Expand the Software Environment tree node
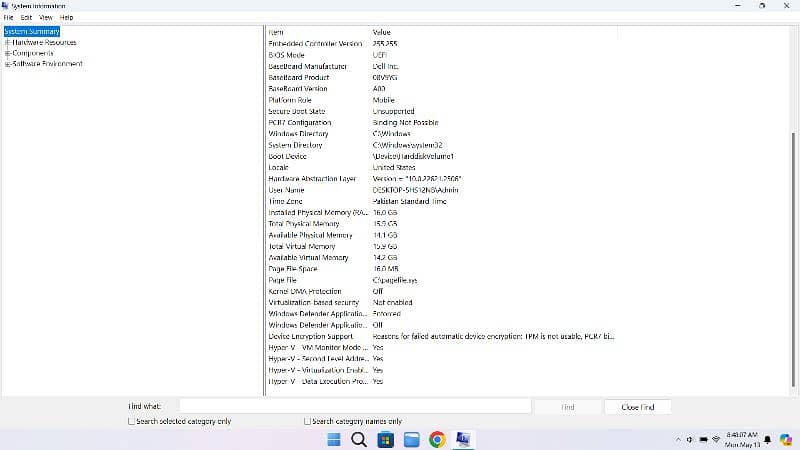 coord(7,64)
